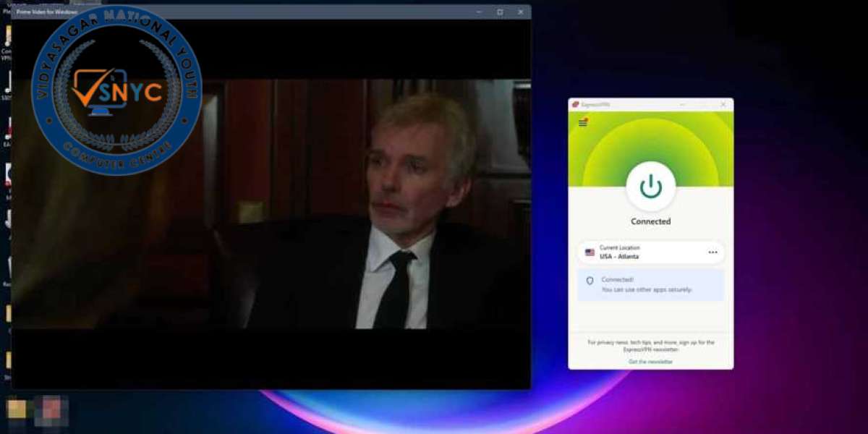
Task: Click the Prime Video playback area
Action: (271, 204)
